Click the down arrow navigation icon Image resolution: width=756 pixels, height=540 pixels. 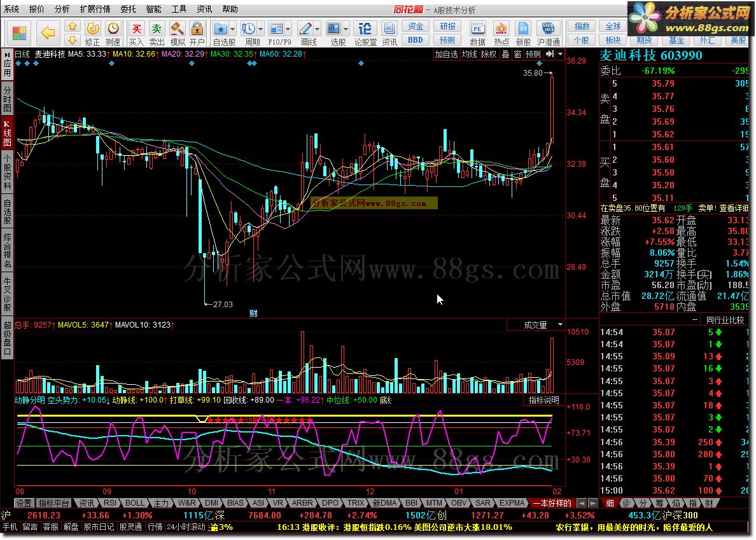(73, 40)
